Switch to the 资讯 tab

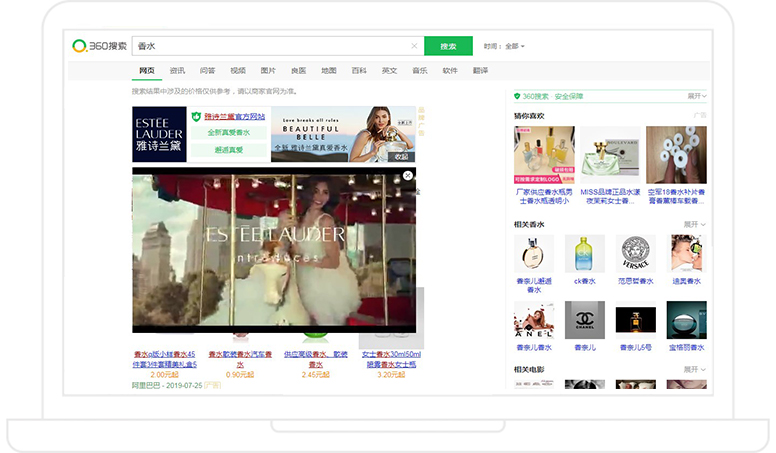[177, 70]
